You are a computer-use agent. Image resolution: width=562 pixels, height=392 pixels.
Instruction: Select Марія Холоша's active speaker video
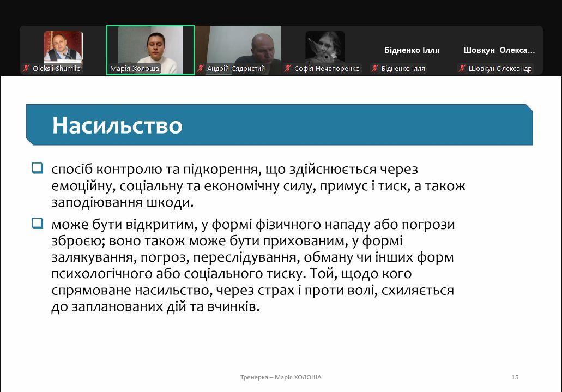[x=150, y=50]
